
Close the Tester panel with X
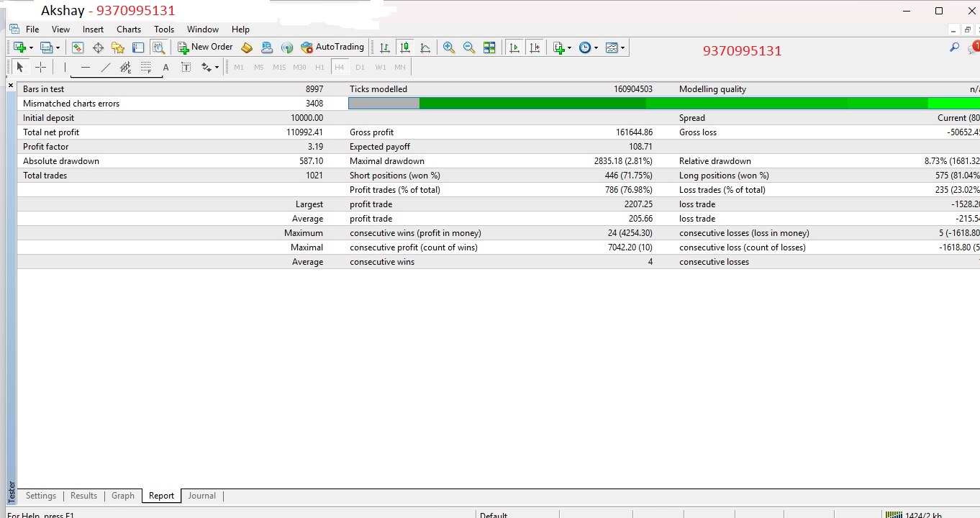pos(11,86)
